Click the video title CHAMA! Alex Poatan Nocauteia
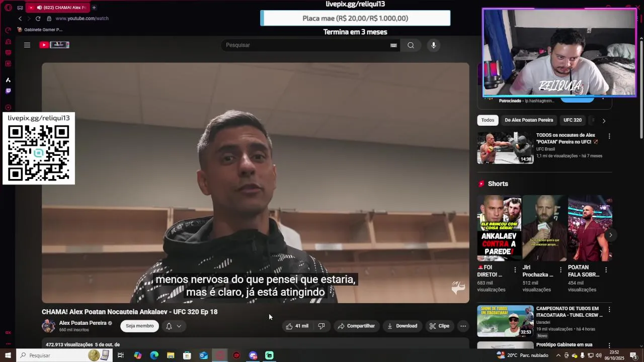 tap(130, 312)
